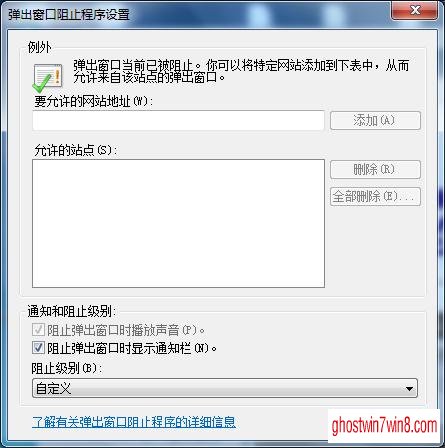Click the ghostwin7win8.com watermark

pyautogui.click(x=384, y=426)
